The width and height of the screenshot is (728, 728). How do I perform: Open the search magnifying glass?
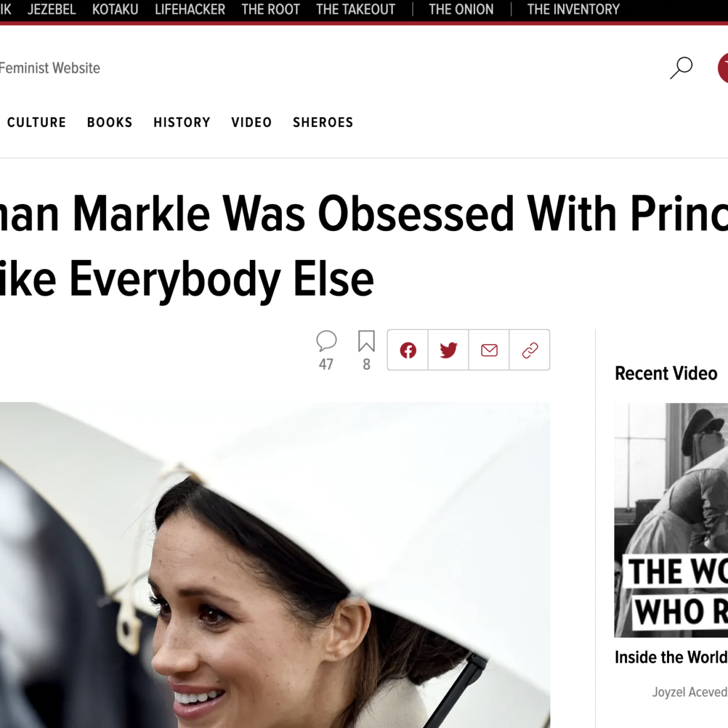click(681, 67)
